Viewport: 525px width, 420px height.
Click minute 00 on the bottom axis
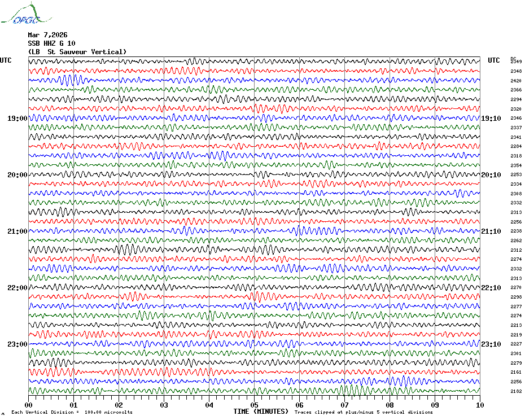[29, 405]
